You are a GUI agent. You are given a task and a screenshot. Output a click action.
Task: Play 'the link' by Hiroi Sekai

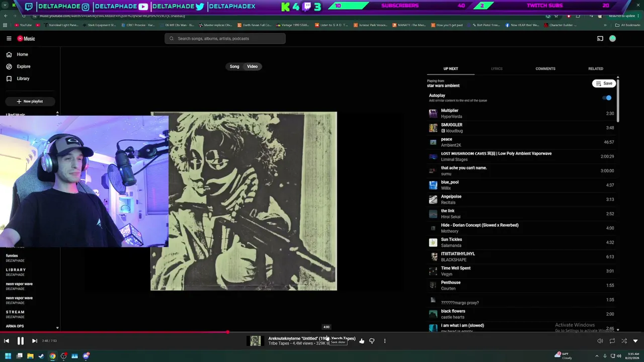click(x=521, y=214)
